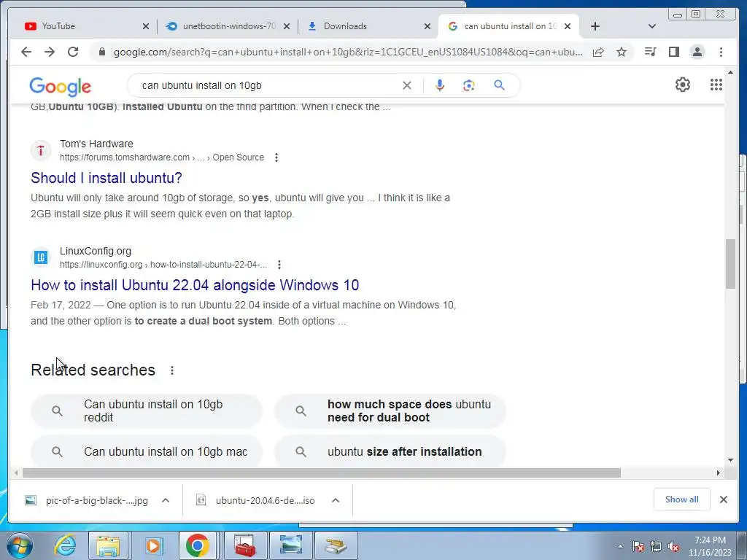Select the can ubuntu install tab

click(x=508, y=26)
